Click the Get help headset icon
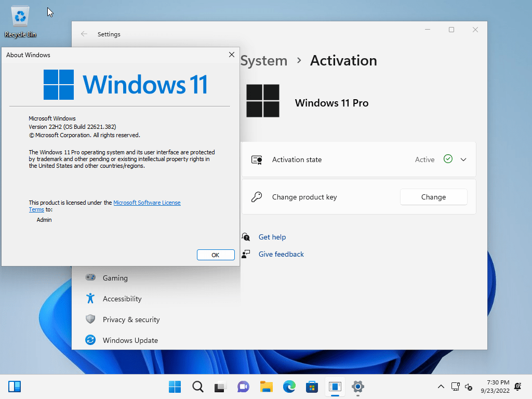Image resolution: width=532 pixels, height=399 pixels. tap(246, 237)
